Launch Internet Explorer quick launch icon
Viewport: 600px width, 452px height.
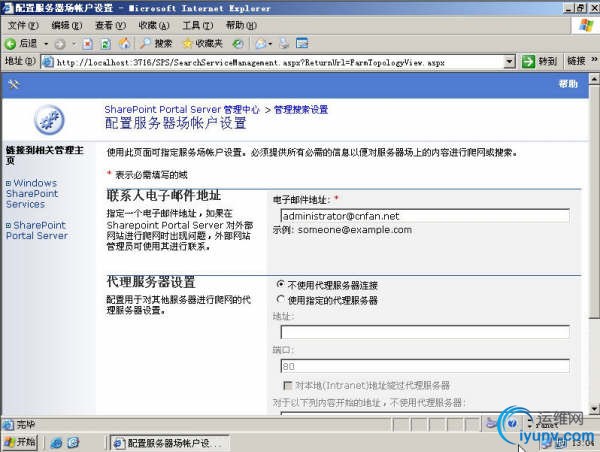click(56, 443)
